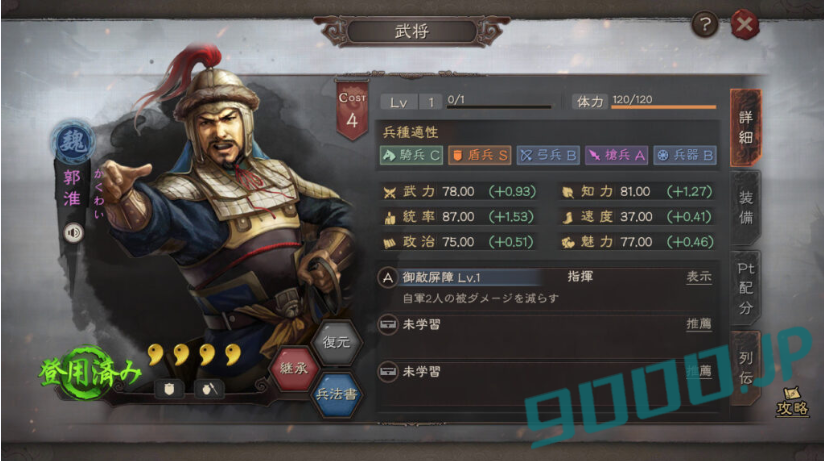Click the skill A circle icon
Screen dimensions: 824x461
point(388,278)
